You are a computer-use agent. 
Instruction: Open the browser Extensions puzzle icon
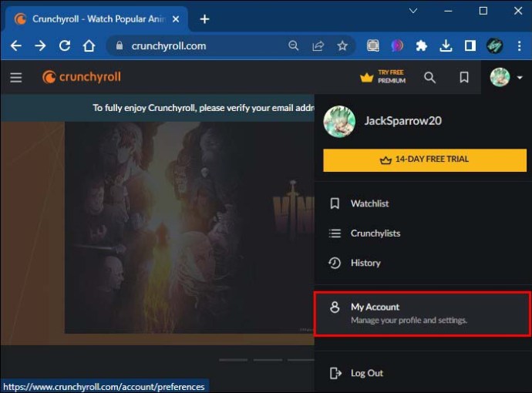pyautogui.click(x=421, y=45)
